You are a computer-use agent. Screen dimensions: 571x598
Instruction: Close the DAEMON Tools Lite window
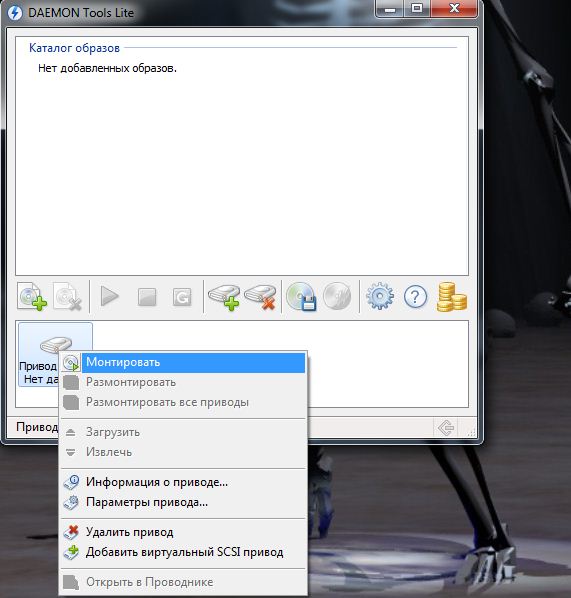pos(454,9)
